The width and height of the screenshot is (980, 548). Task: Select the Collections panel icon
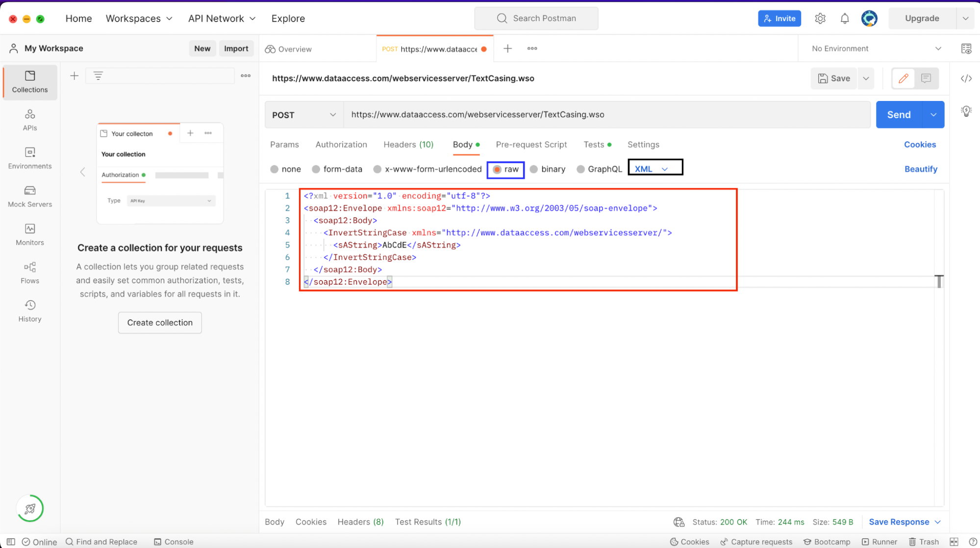tap(29, 80)
